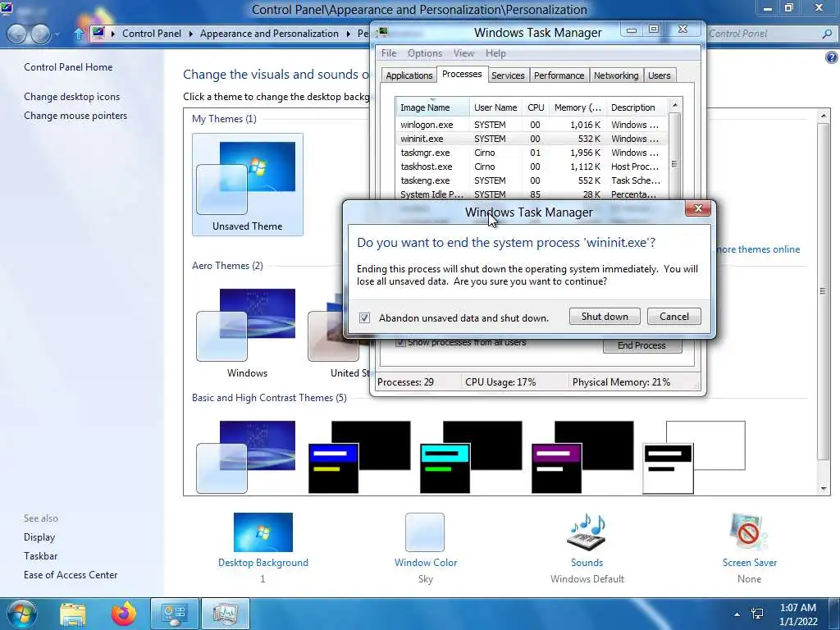Click Appearance and Personalization breadcrumb

click(269, 33)
